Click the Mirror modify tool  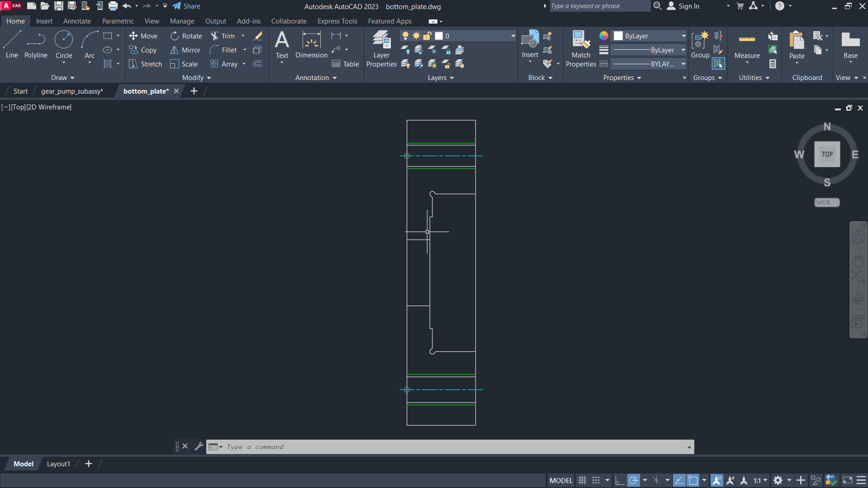(x=185, y=50)
